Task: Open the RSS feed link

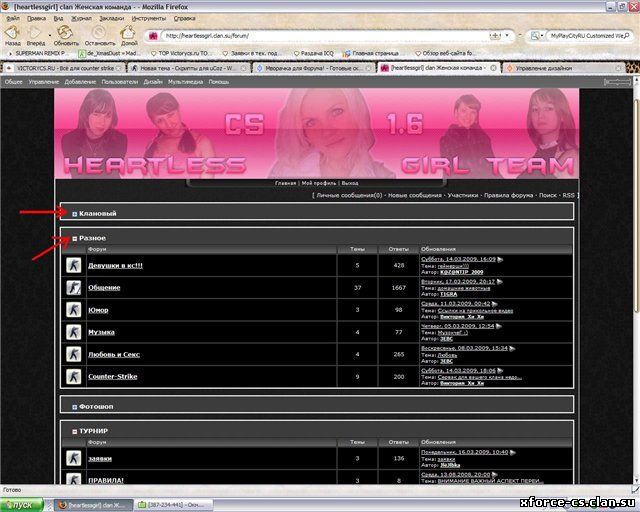Action: pyautogui.click(x=568, y=196)
